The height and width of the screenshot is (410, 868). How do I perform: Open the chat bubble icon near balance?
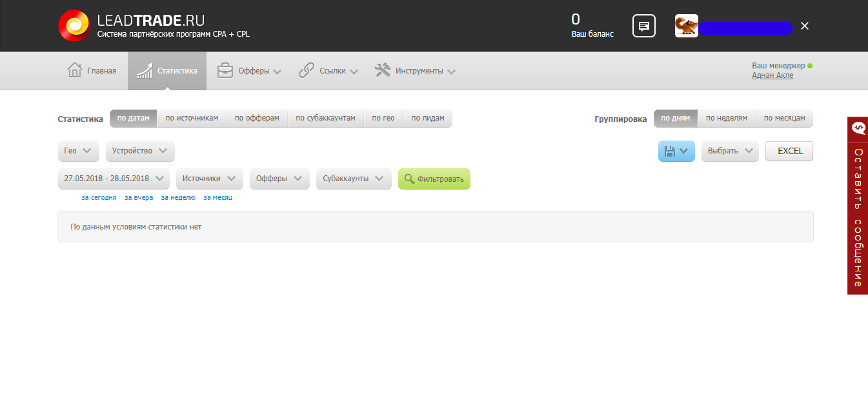[x=643, y=26]
